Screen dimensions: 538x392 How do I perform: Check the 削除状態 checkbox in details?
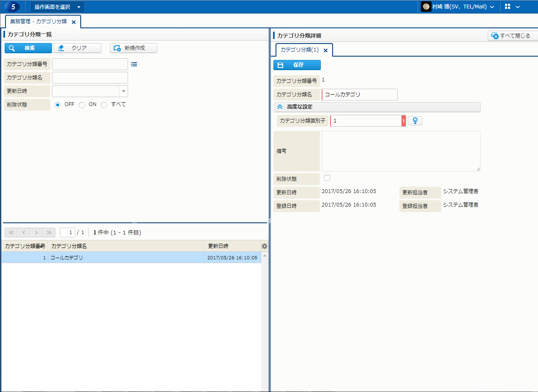(x=327, y=178)
